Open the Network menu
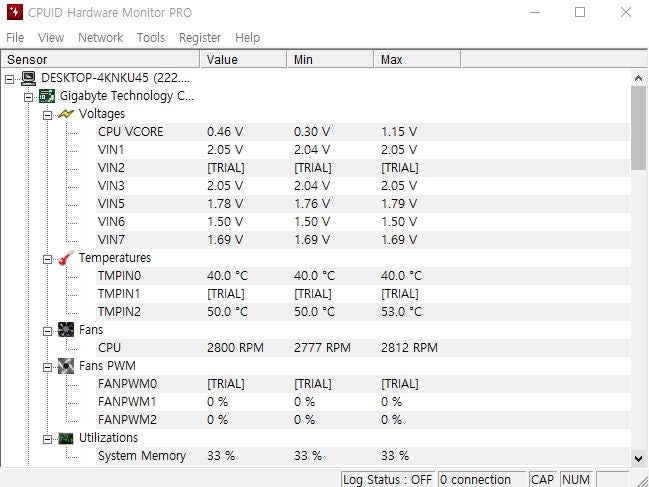Screen dimensions: 649x487 tap(100, 38)
